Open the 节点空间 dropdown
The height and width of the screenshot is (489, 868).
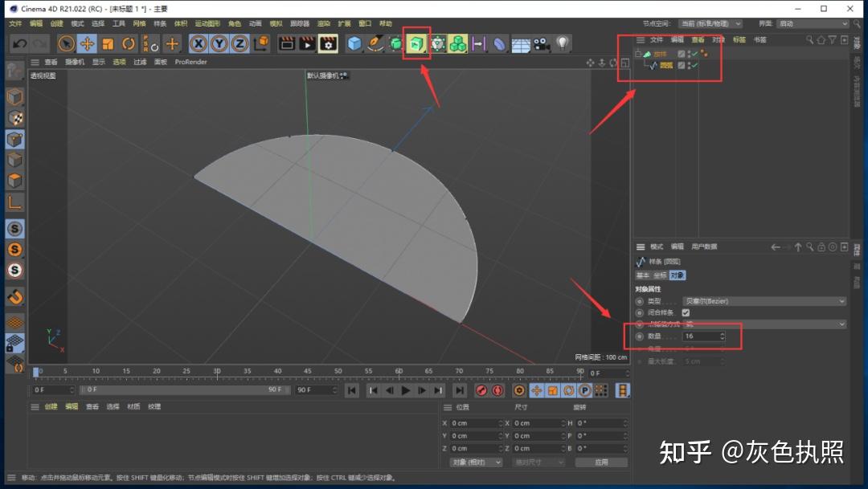[710, 24]
